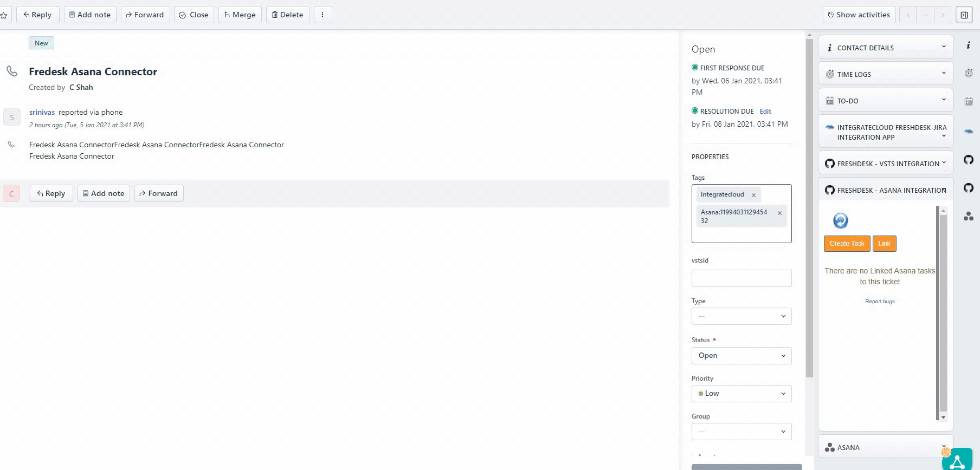Viewport: 980px width, 470px height.
Task: Toggle the side panel layout icon
Action: tap(964, 15)
